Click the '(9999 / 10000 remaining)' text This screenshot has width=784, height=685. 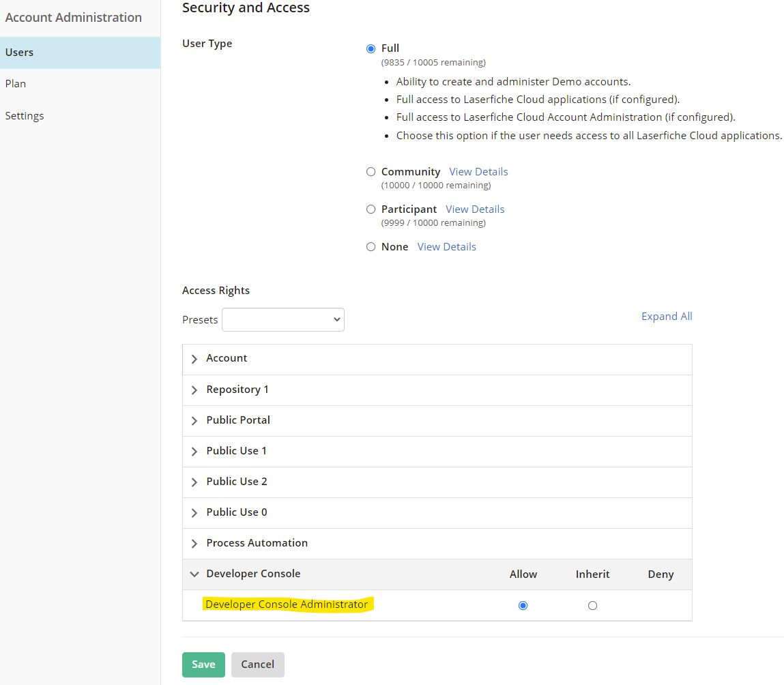tap(433, 223)
